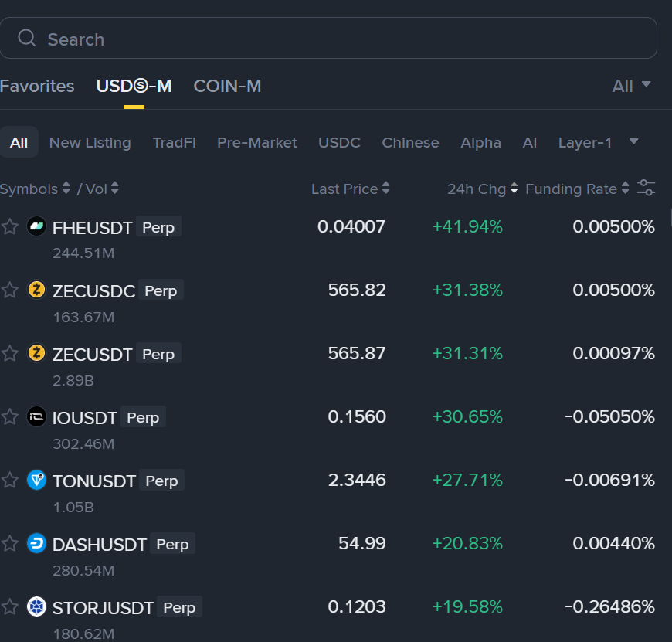The width and height of the screenshot is (672, 642).
Task: Click the STORJ coin logo
Action: [36, 607]
